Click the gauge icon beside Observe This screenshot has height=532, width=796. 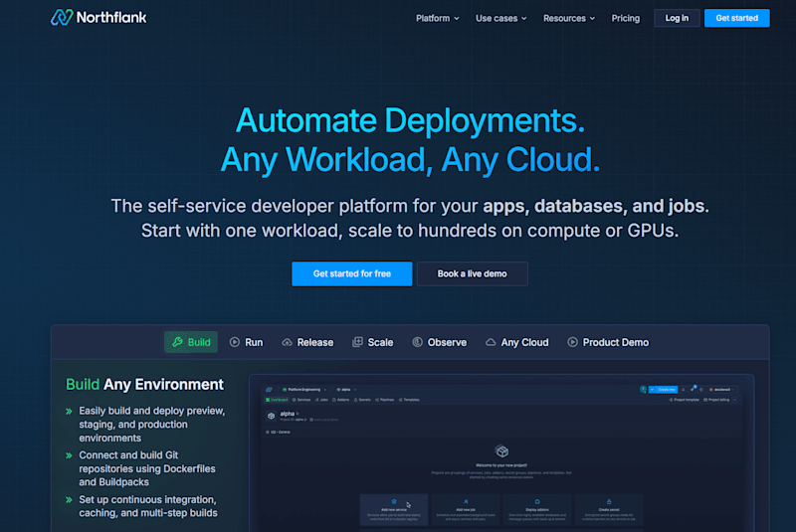pos(417,342)
